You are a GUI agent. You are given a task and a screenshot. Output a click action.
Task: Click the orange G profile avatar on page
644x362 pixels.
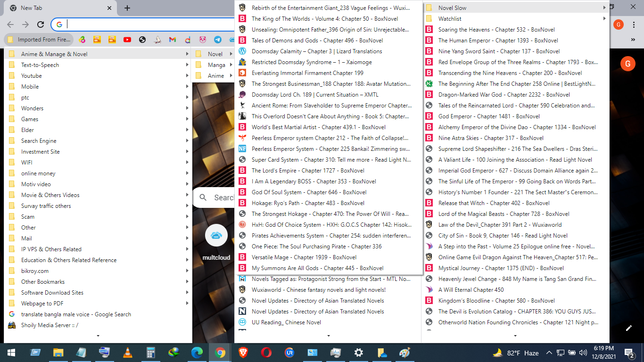(x=627, y=64)
